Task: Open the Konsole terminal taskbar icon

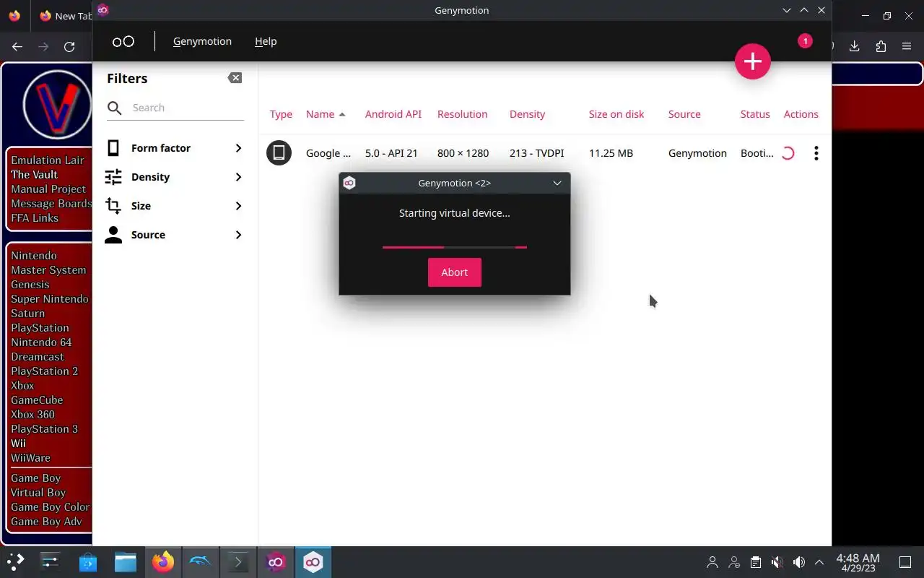Action: [x=238, y=562]
